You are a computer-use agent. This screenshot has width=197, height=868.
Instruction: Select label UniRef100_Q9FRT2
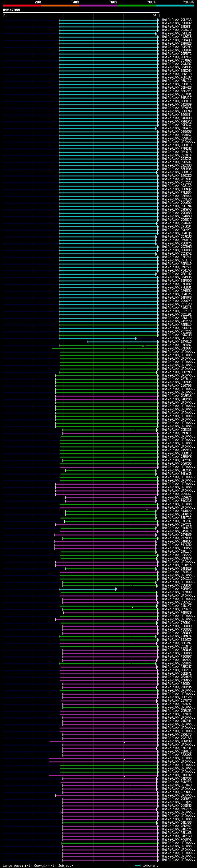177,54
